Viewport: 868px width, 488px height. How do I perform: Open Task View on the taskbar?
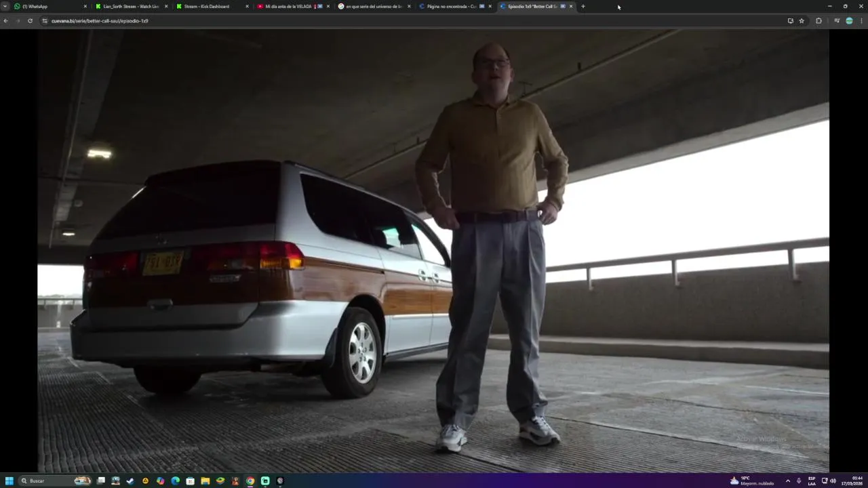click(x=101, y=481)
